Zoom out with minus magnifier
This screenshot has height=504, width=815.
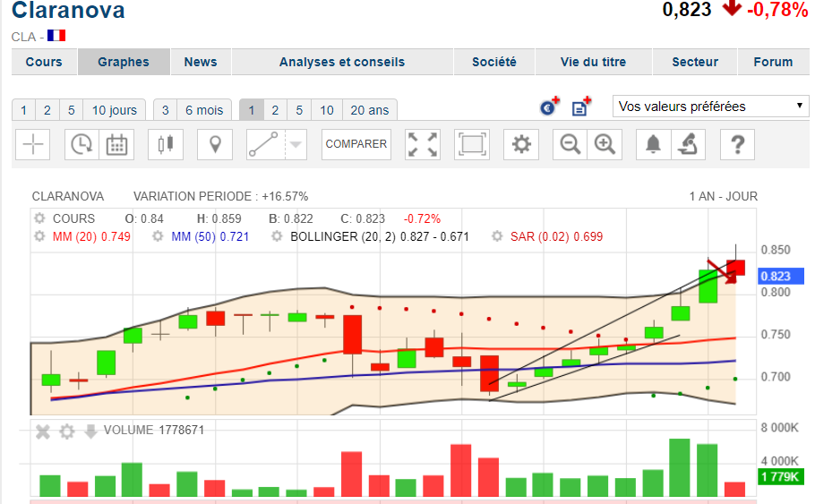pyautogui.click(x=570, y=144)
